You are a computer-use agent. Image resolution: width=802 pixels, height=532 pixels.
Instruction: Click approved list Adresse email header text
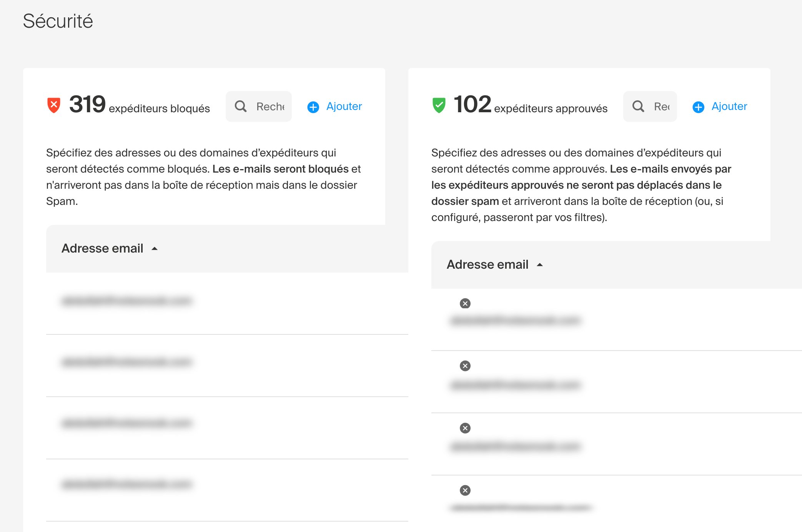(x=488, y=264)
